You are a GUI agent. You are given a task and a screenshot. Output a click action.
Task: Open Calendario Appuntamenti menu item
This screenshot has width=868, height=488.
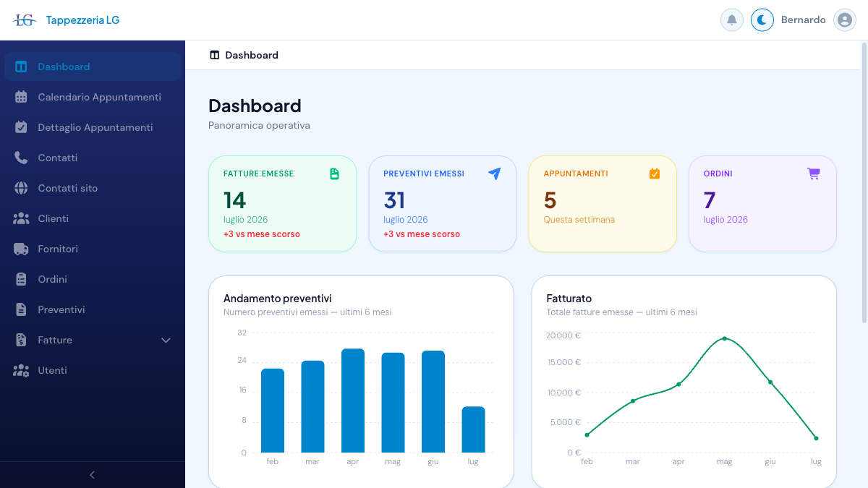[93, 97]
